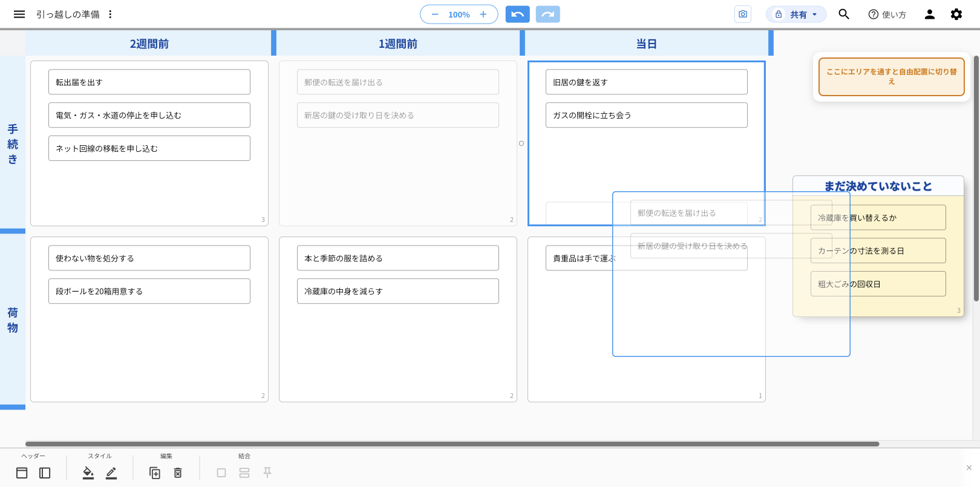Click the vertical scrollbar at right edge
Viewport: 980px width, 487px height.
976,178
